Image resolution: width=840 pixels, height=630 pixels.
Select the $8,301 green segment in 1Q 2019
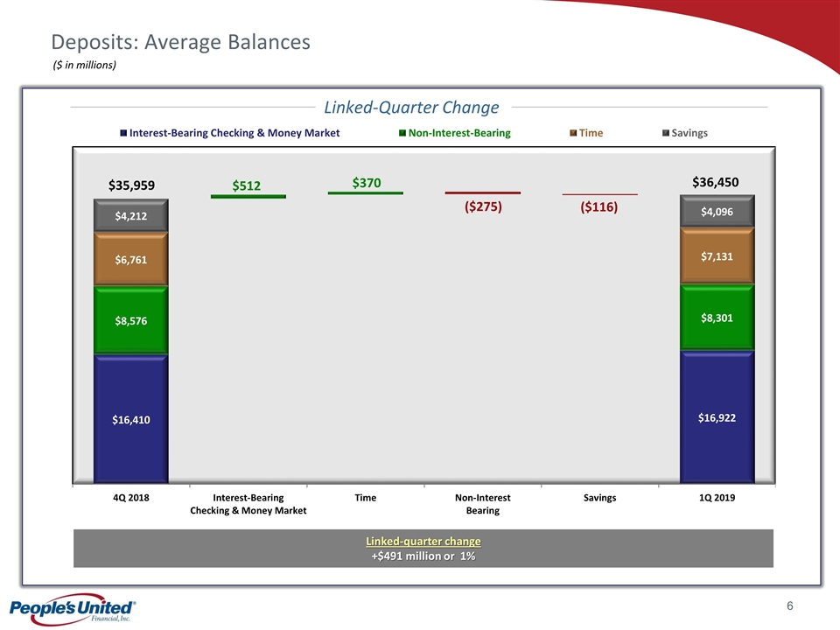click(717, 318)
